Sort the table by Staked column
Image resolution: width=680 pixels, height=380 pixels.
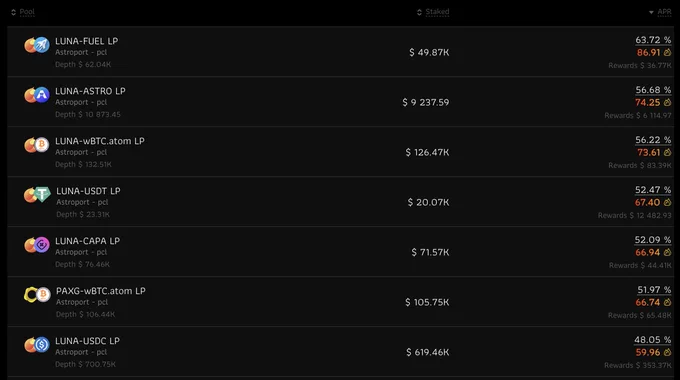(433, 12)
